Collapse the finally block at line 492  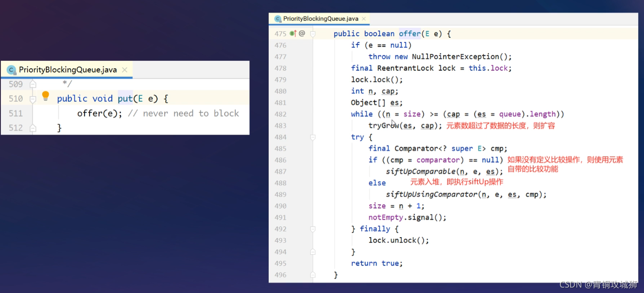(313, 229)
